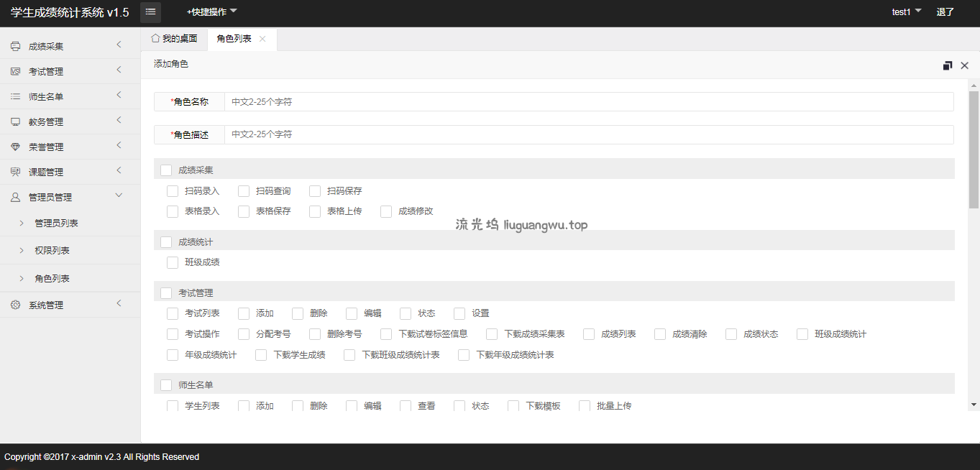This screenshot has height=470, width=980.
Task: Click the 角色名称 input field
Action: point(588,102)
